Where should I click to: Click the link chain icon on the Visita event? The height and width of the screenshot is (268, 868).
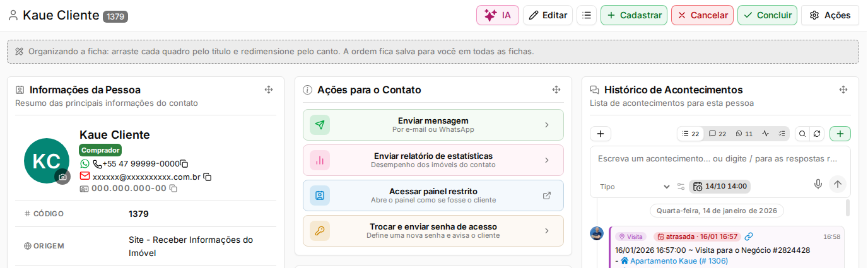point(749,236)
